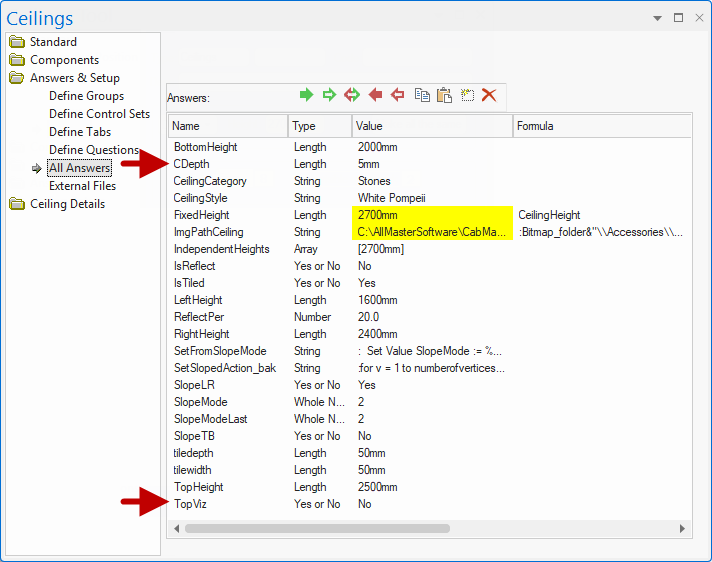Click the new answer icon with dotted box
Image resolution: width=712 pixels, height=562 pixels.
coord(467,95)
